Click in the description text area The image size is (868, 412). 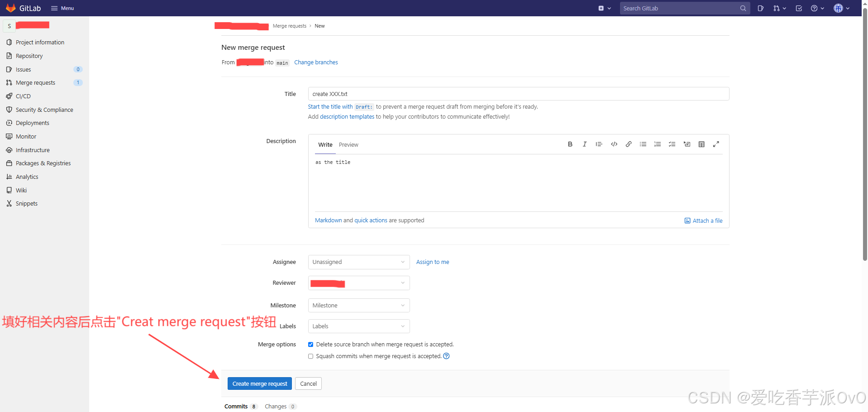[519, 183]
